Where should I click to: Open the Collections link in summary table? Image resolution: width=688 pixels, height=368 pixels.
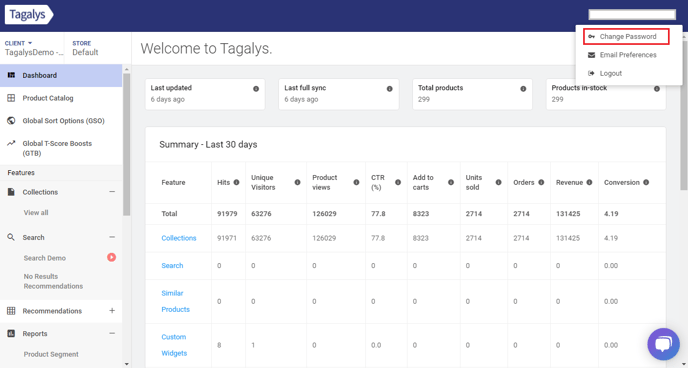point(179,238)
